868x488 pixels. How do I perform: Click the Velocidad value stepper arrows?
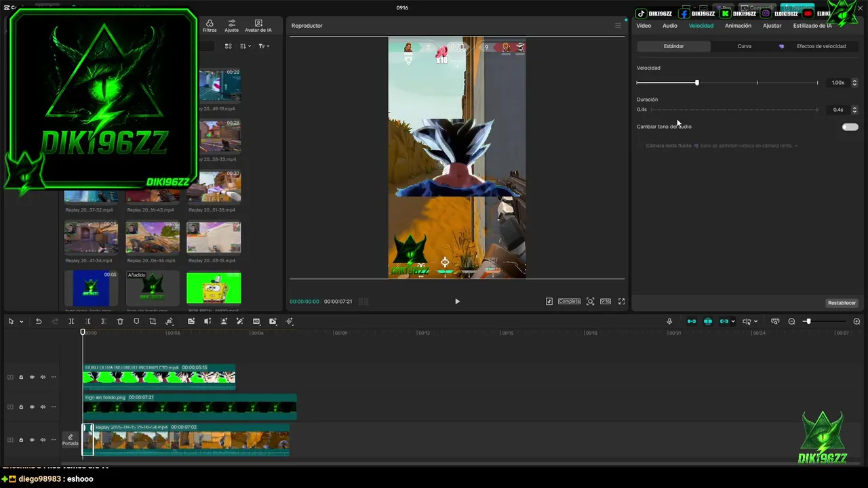854,83
